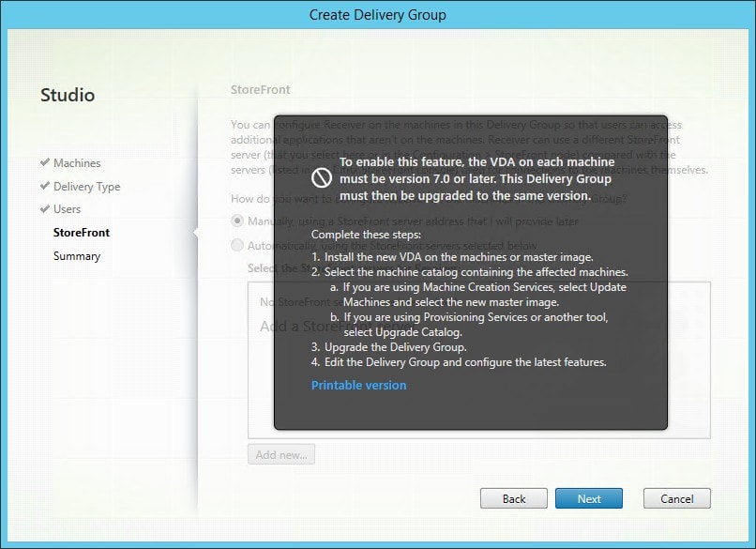Open the StoreFront wizard step
This screenshot has height=549, width=756.
[x=82, y=233]
